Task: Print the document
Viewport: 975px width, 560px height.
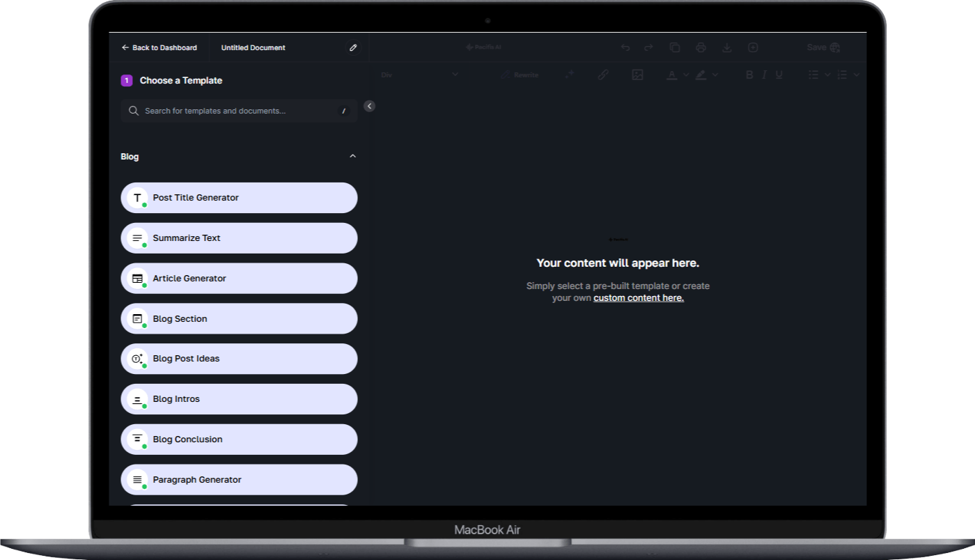Action: coord(701,47)
